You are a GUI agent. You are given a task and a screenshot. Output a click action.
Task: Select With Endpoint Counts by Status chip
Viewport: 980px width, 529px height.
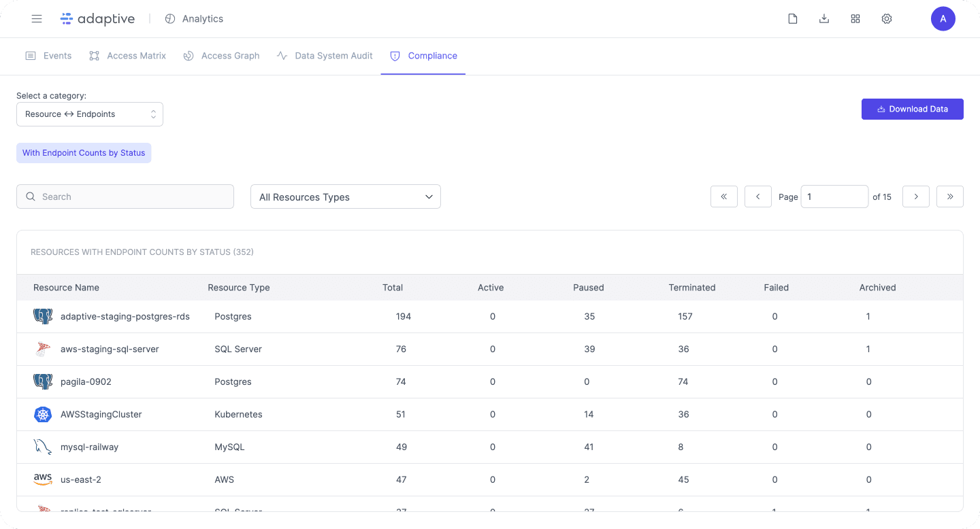tap(84, 153)
